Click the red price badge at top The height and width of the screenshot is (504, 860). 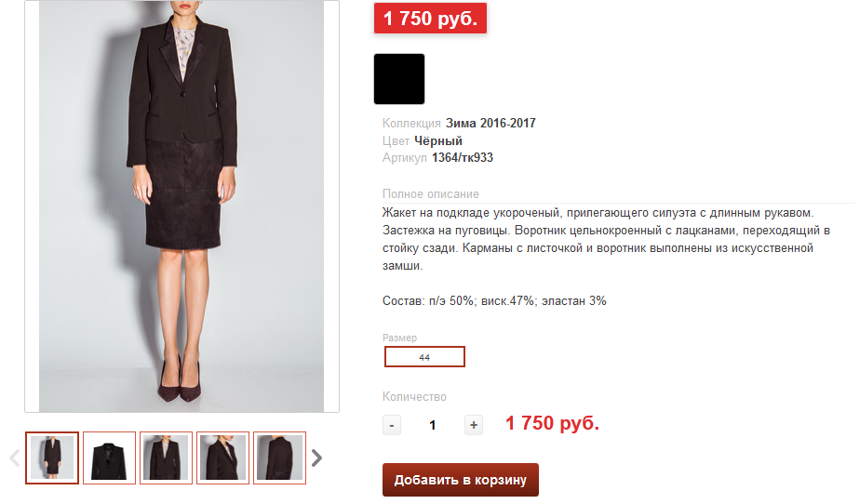coord(430,20)
